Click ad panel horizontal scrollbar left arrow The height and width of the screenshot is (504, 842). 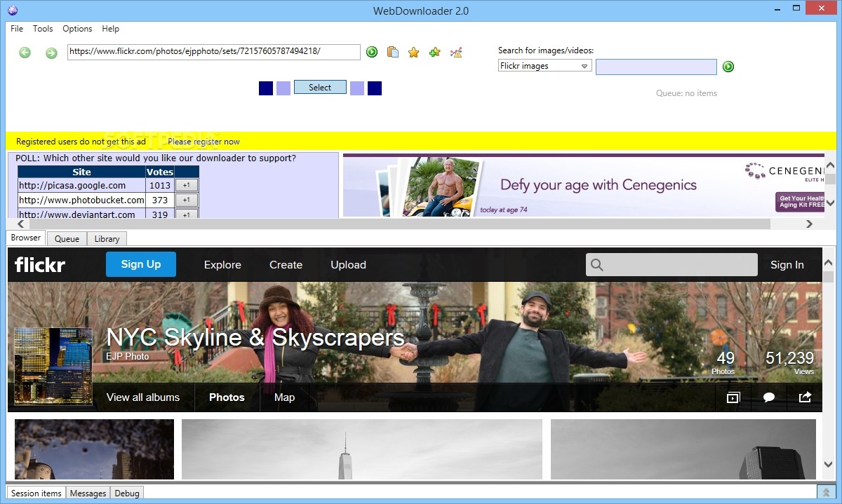20,224
